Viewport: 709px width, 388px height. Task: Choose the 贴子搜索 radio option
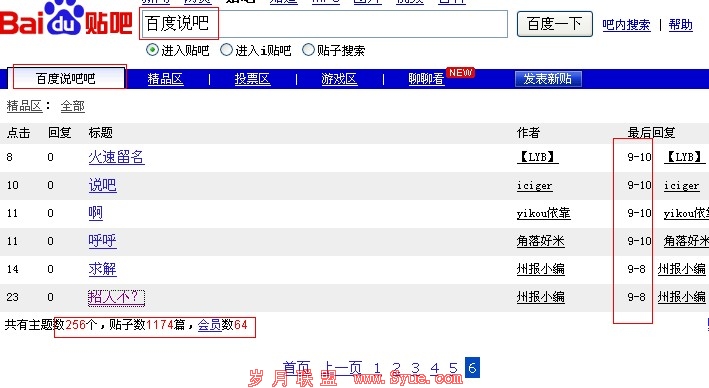308,50
